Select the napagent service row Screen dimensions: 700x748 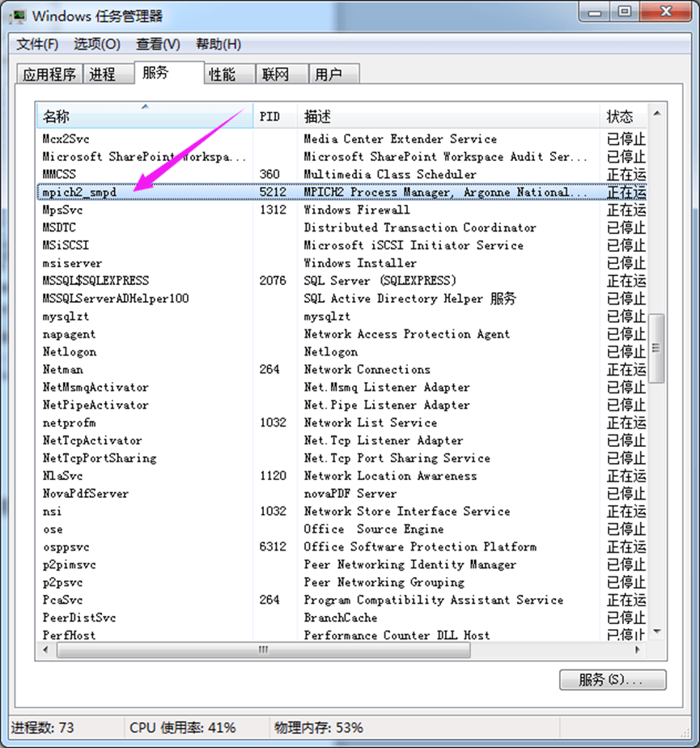click(342, 334)
